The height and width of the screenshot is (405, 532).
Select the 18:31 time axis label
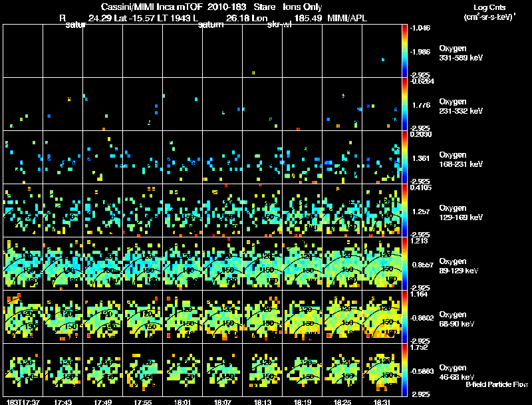382,401
